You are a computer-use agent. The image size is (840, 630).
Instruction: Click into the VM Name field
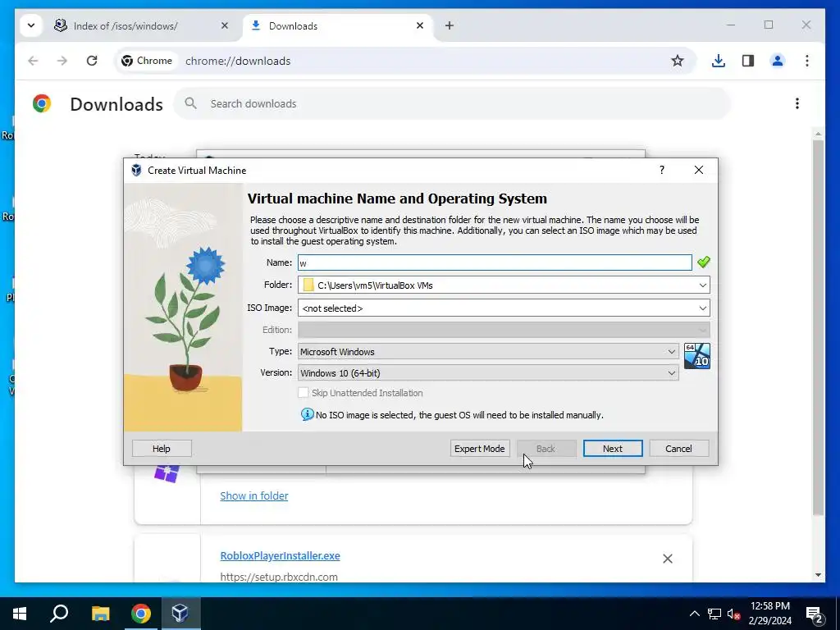click(x=495, y=262)
